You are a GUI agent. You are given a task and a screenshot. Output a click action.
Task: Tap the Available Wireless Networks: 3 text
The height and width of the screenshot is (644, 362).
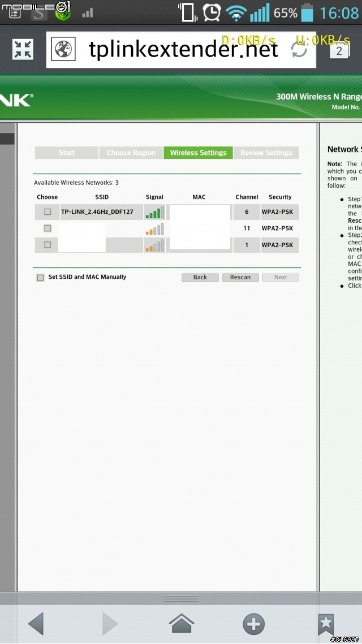[76, 183]
